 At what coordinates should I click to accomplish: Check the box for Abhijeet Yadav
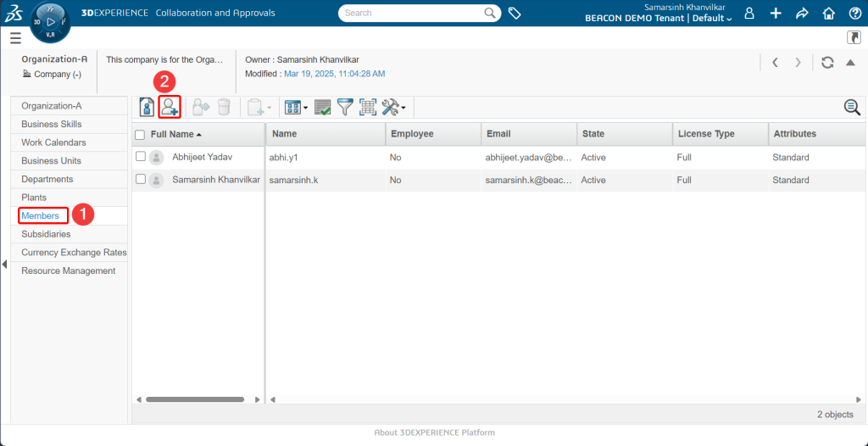click(141, 157)
